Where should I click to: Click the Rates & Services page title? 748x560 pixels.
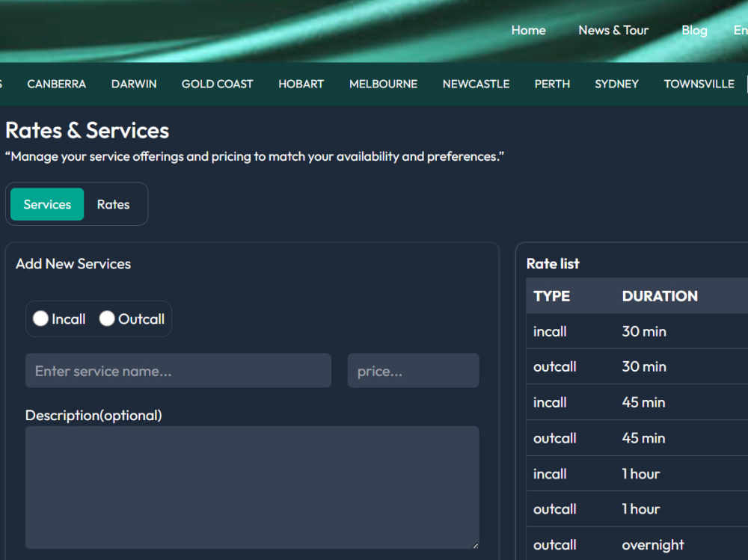click(87, 130)
